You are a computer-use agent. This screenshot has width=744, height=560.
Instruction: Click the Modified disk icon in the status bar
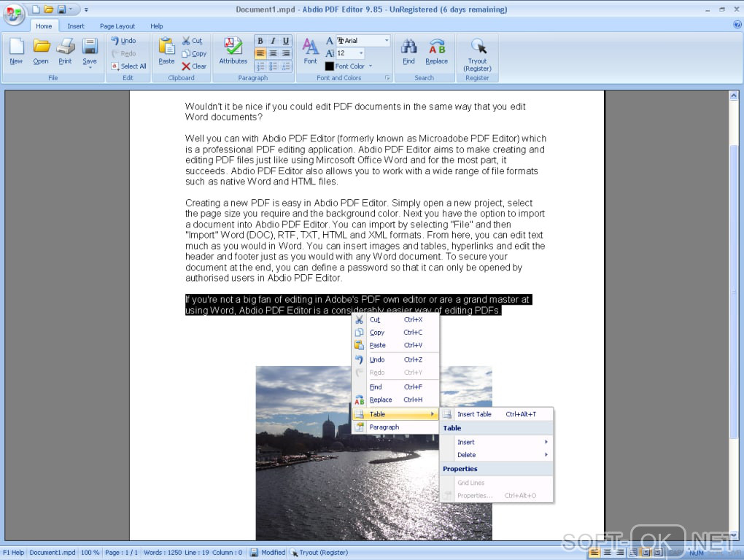point(254,553)
